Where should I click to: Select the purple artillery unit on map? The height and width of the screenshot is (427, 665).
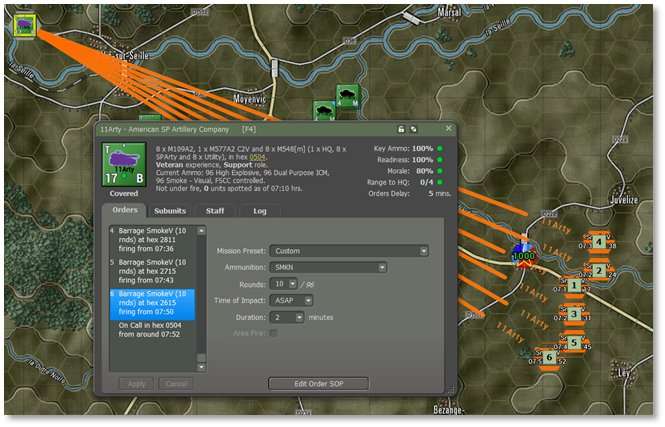click(x=19, y=22)
